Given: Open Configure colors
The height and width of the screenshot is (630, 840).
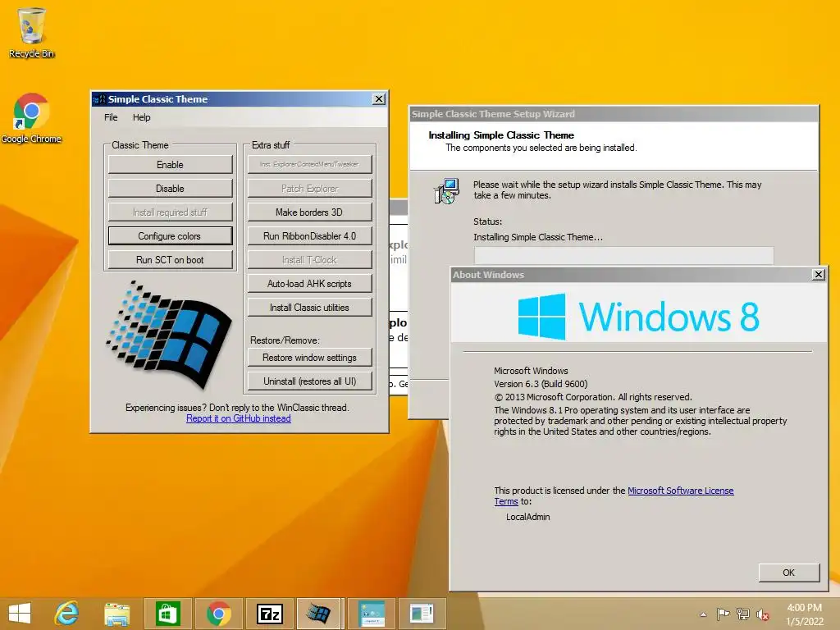Looking at the screenshot, I should coord(171,235).
